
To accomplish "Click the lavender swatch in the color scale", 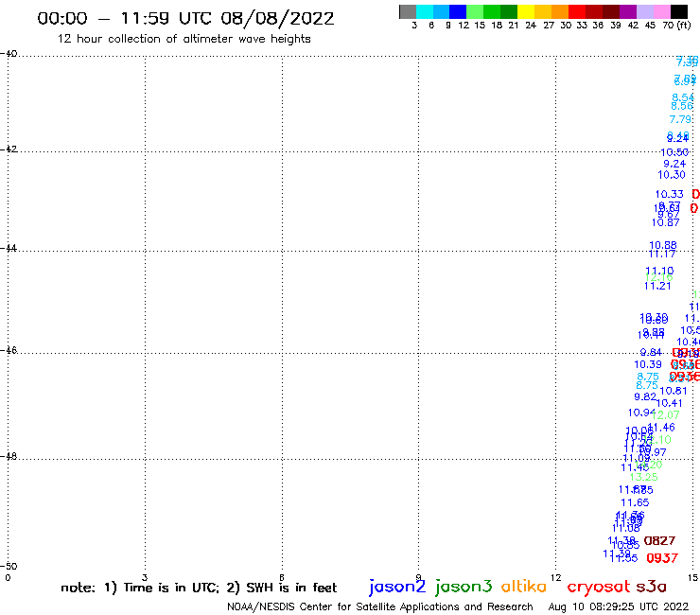I will pos(644,11).
